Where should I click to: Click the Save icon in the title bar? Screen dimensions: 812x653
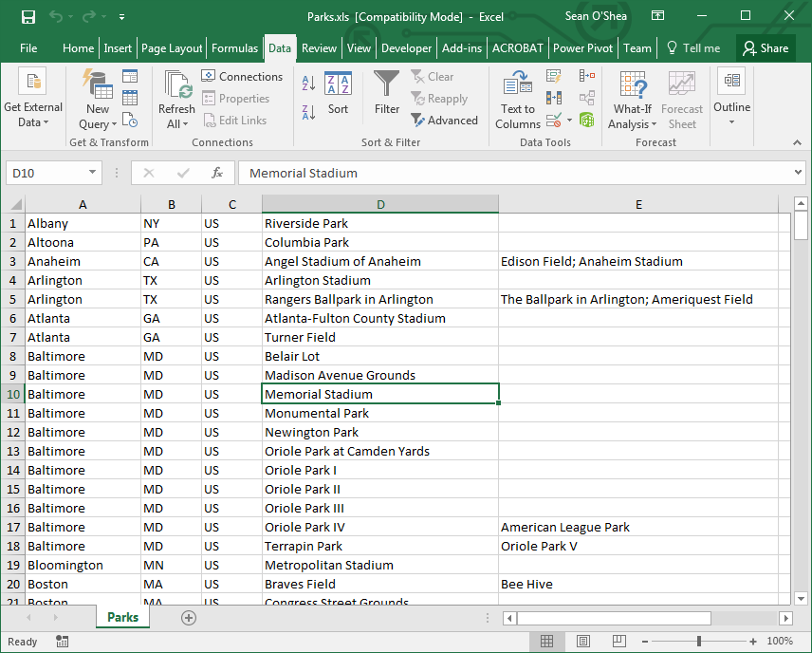click(x=28, y=17)
